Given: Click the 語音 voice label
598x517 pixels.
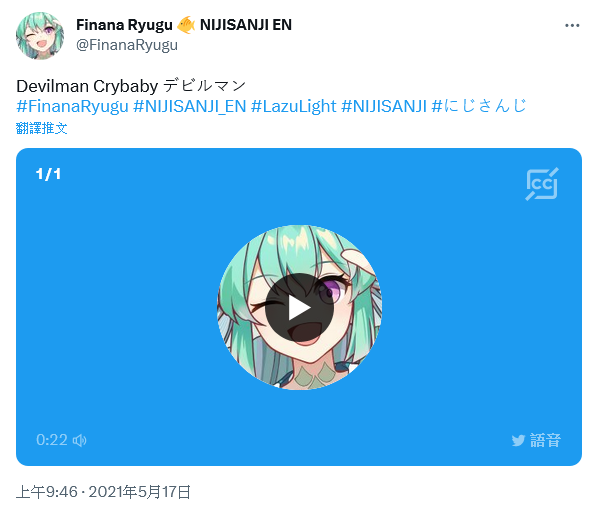Looking at the screenshot, I should point(545,440).
